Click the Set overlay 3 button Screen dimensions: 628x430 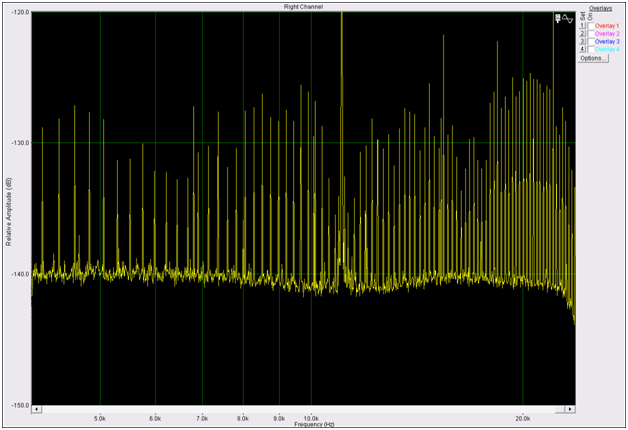(582, 41)
